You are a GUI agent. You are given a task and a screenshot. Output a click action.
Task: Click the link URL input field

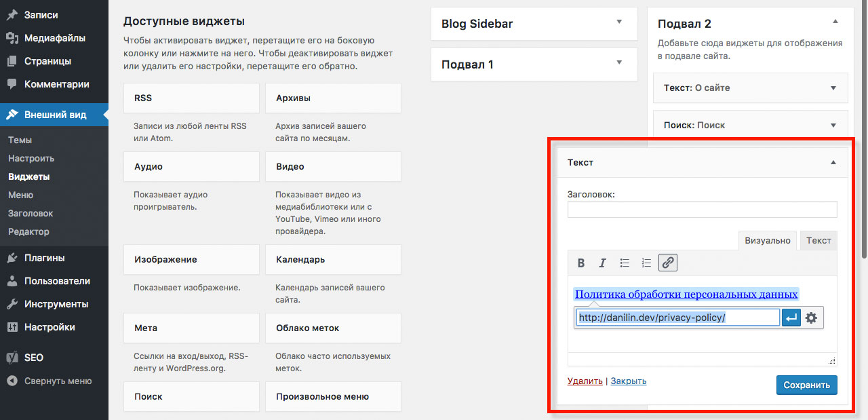click(678, 317)
